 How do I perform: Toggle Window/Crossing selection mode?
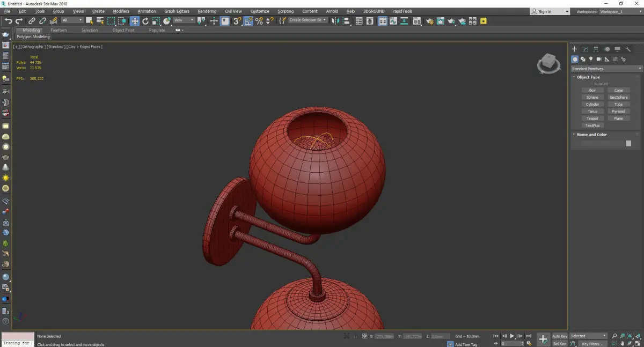point(122,21)
